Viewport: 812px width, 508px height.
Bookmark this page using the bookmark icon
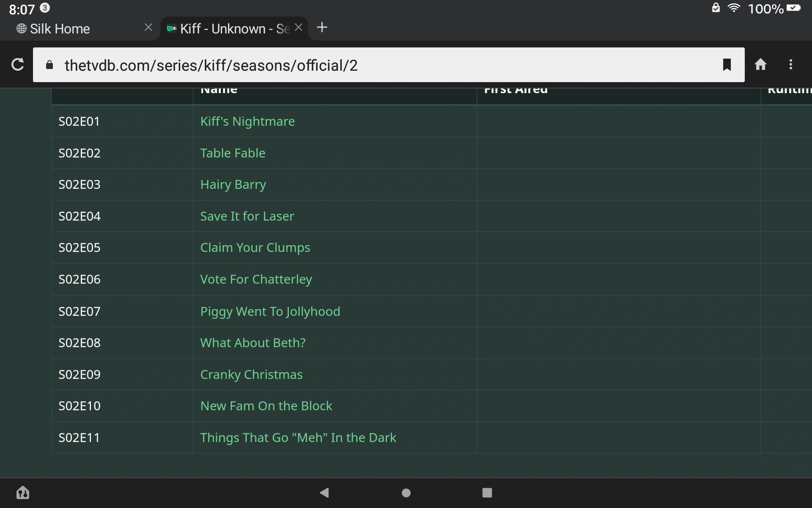727,65
